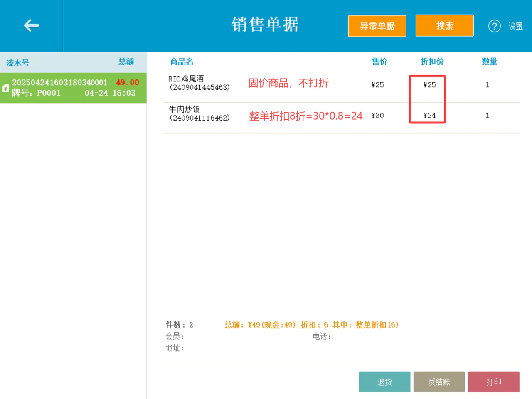Click the orange 总额: ¥49 summary line
Viewport: 532px width, 399px height.
click(311, 325)
